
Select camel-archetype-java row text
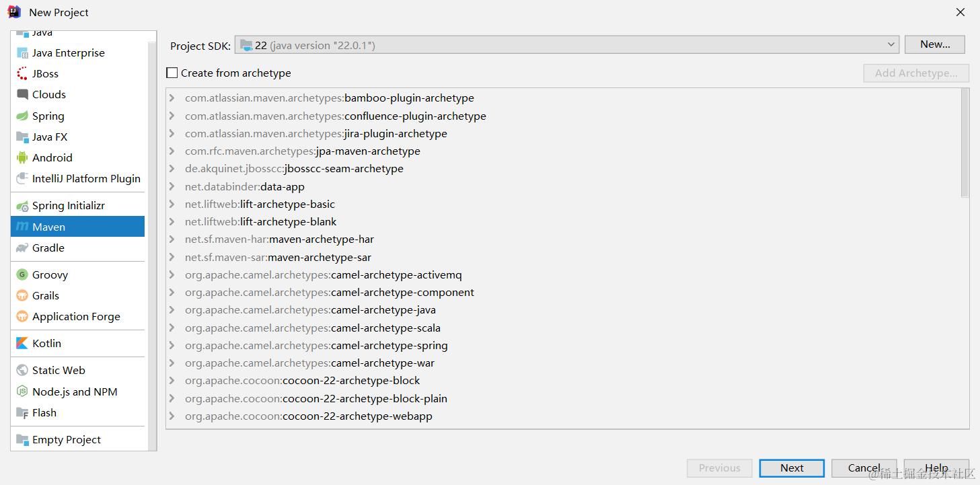coord(310,310)
